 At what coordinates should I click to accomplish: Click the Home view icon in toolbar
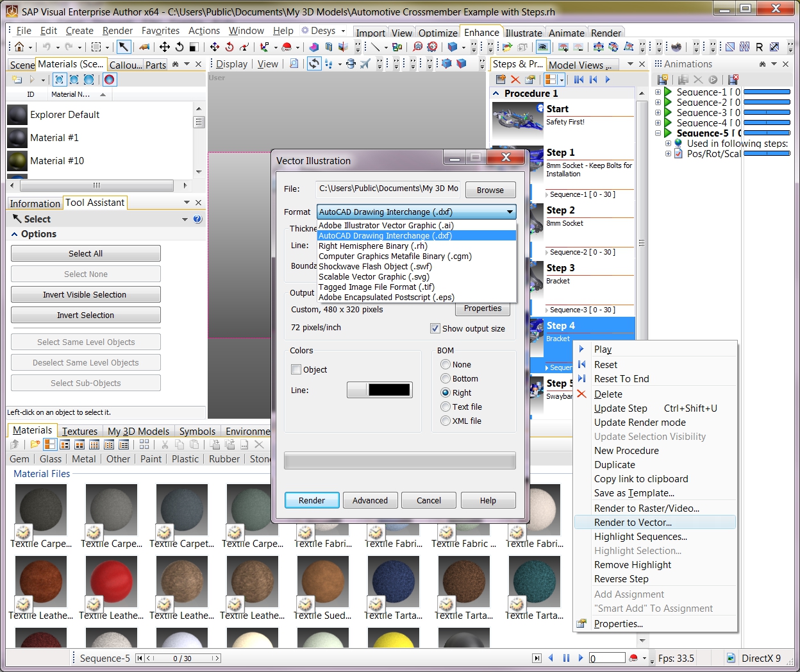pyautogui.click(x=19, y=47)
